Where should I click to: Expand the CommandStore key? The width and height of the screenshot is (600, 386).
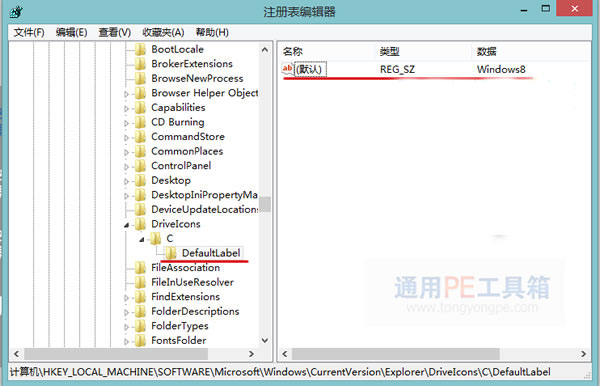click(x=126, y=137)
